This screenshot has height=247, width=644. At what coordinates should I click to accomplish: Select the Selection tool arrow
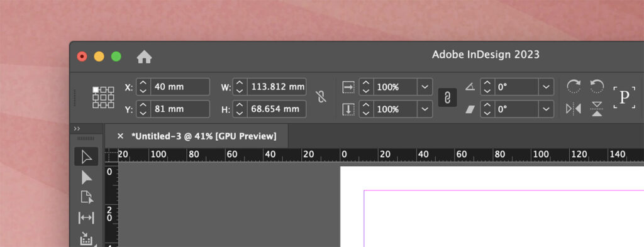point(86,157)
